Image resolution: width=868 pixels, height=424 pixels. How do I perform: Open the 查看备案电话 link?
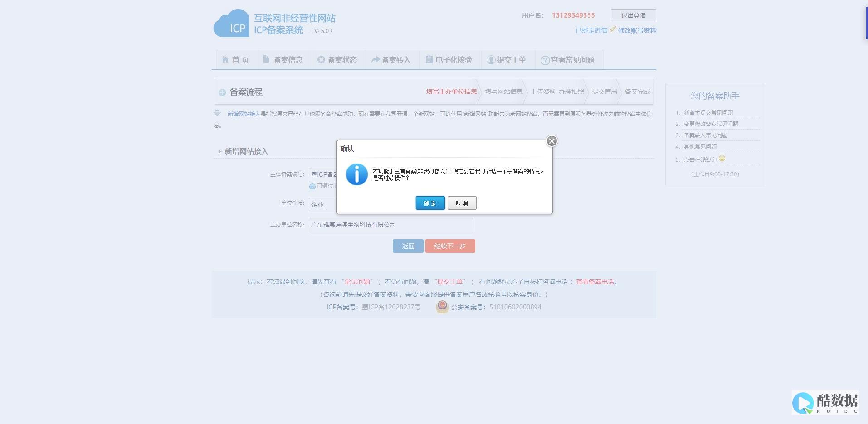[x=595, y=282]
